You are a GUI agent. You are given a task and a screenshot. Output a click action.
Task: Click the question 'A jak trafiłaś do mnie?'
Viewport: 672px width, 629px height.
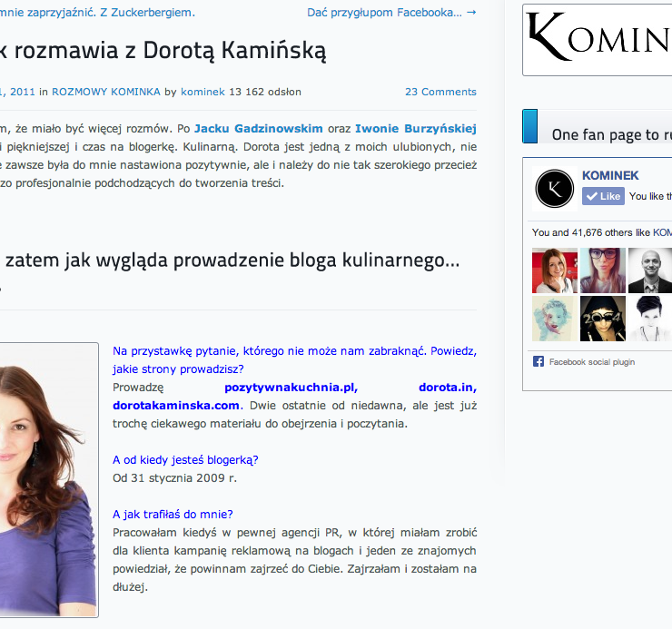coord(173,515)
